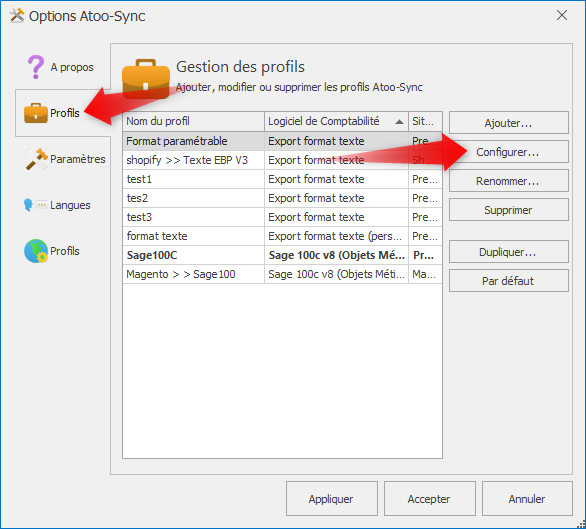This screenshot has width=586, height=529.
Task: Select the Format paramétrable profile row
Action: point(283,141)
